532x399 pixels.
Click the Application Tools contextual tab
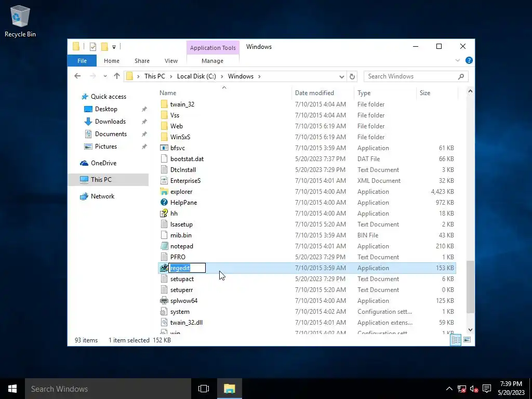(x=212, y=48)
